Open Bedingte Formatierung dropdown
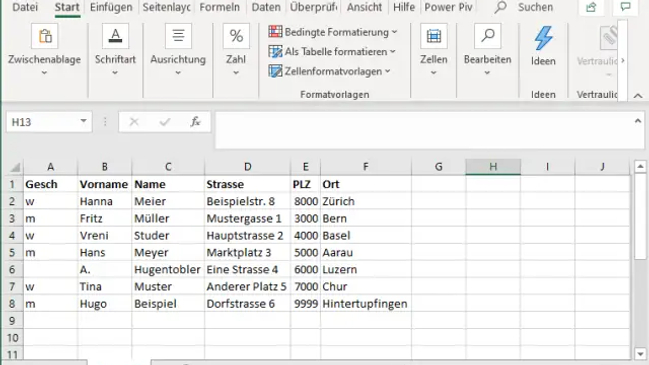 pos(333,32)
